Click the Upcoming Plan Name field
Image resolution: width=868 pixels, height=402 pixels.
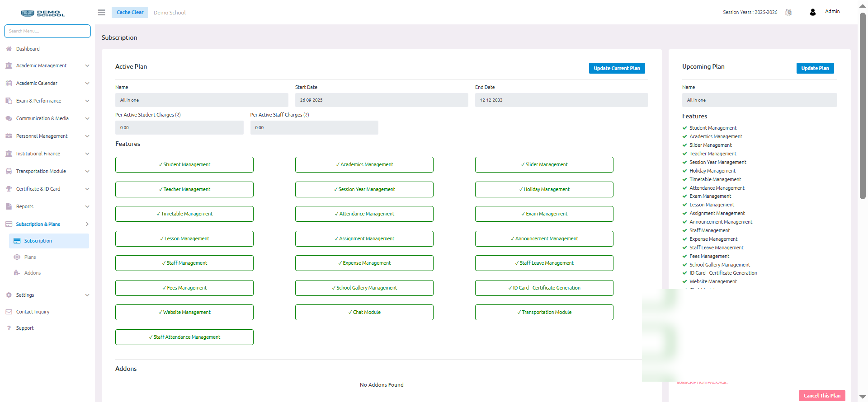pos(759,100)
